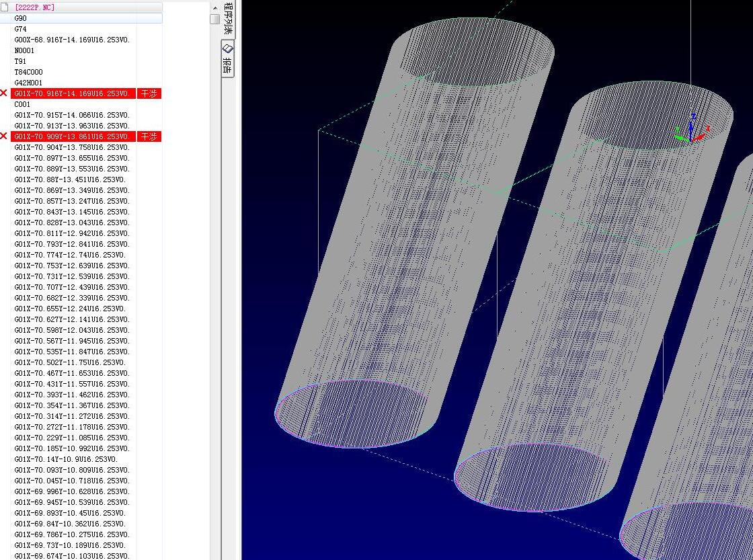Select the G01X-70.627Y-12.141 line

pyautogui.click(x=72, y=319)
